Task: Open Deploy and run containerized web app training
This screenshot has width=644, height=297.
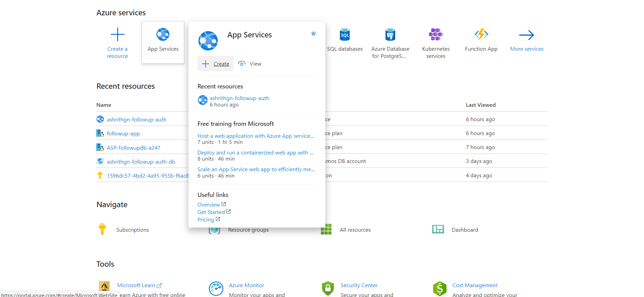Action: 255,152
